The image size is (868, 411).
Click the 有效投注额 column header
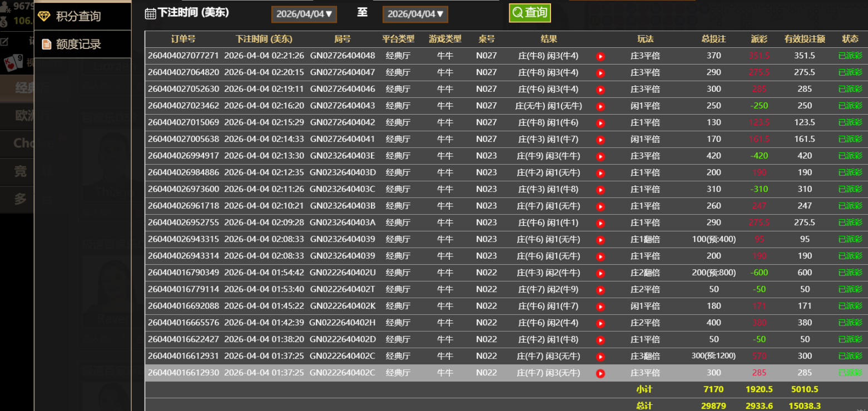[x=804, y=39]
